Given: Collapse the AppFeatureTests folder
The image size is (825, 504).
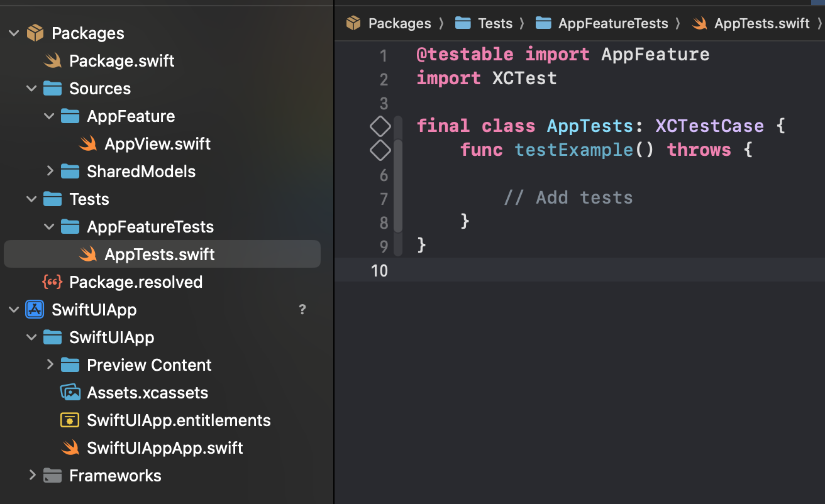Looking at the screenshot, I should tap(49, 227).
